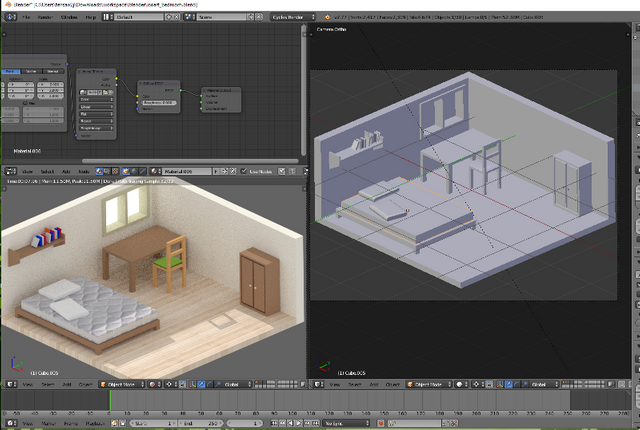The height and width of the screenshot is (430, 640).
Task: Enable scale manipulator in camera viewport header
Action: click(x=524, y=384)
